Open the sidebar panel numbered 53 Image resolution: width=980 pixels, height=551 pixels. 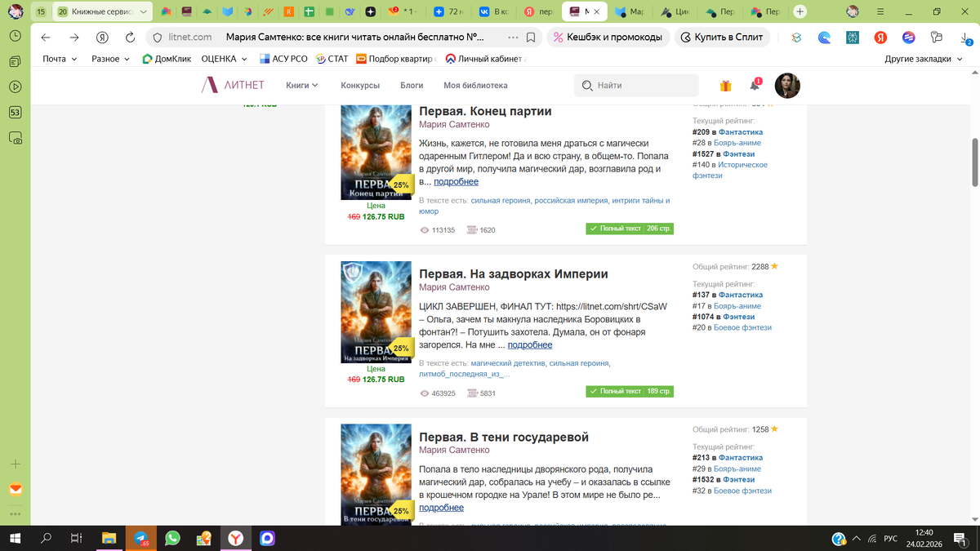point(15,113)
